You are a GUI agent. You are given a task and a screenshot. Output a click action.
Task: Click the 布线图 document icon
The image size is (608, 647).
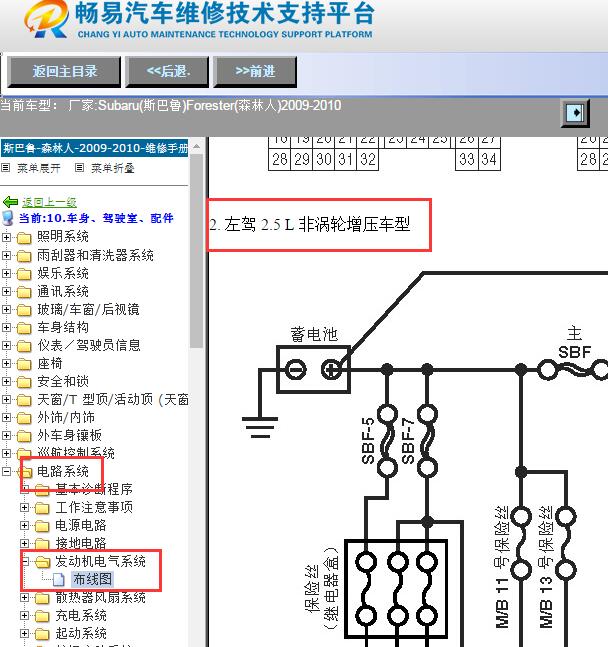[59, 580]
